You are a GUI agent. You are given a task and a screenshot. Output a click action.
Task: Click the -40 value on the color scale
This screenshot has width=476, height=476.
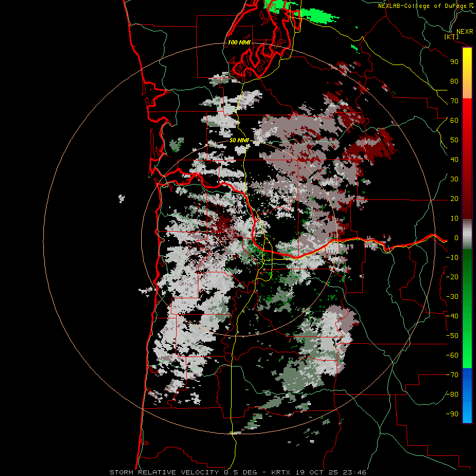point(452,316)
